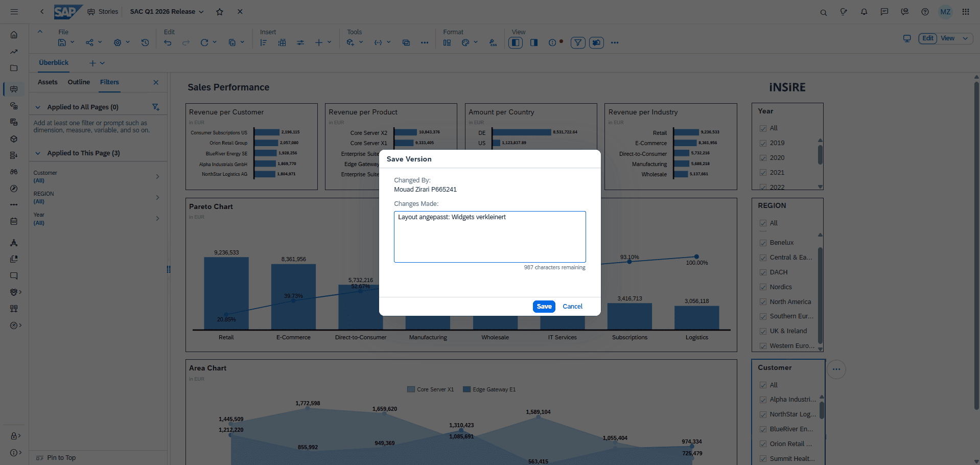Toggle the filter icon in View

click(x=578, y=43)
